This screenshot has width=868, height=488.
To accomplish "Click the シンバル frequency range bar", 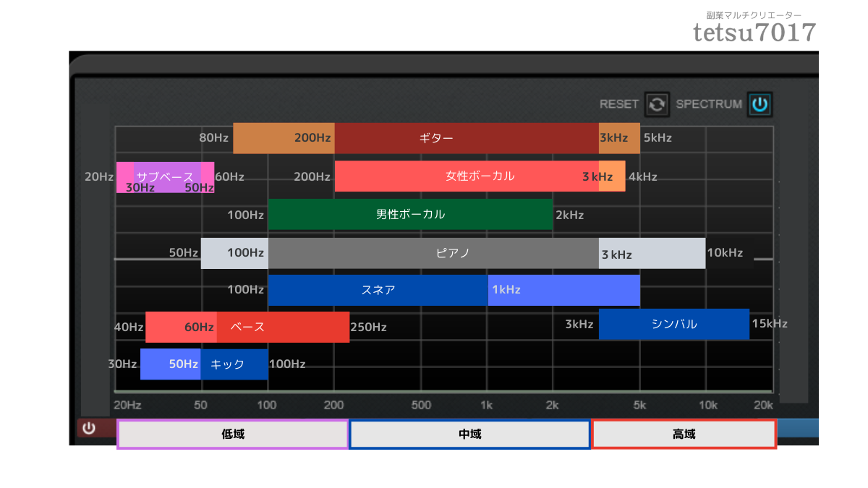I will pos(673,324).
